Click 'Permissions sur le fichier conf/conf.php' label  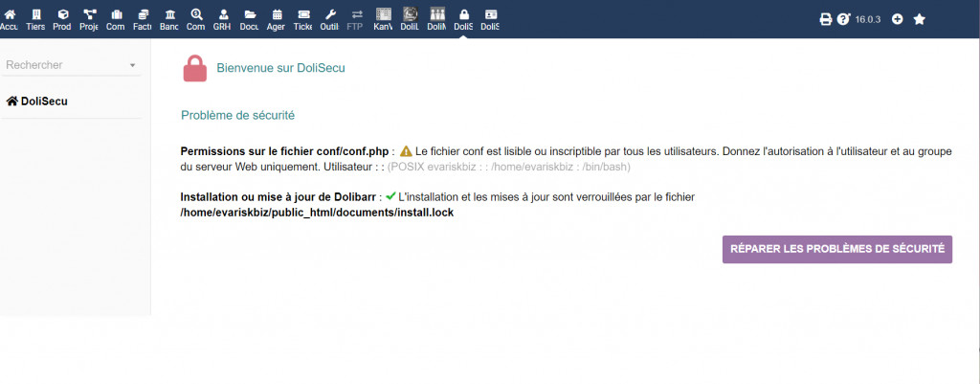(x=284, y=151)
